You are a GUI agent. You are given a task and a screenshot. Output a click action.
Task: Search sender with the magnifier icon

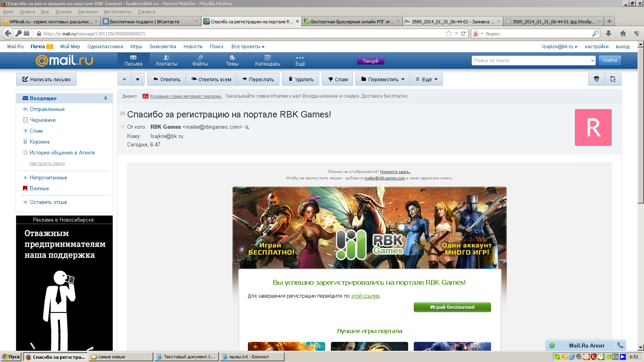tap(247, 127)
